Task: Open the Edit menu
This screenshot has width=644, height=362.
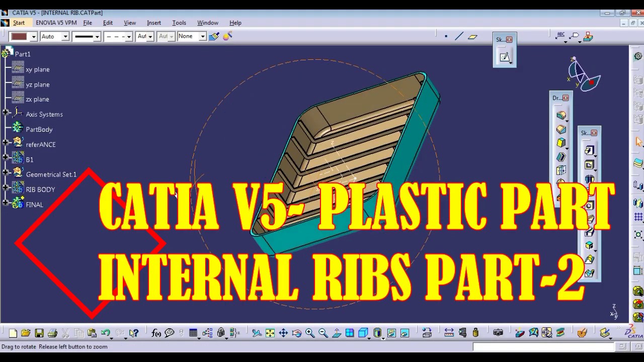Action: (x=108, y=23)
